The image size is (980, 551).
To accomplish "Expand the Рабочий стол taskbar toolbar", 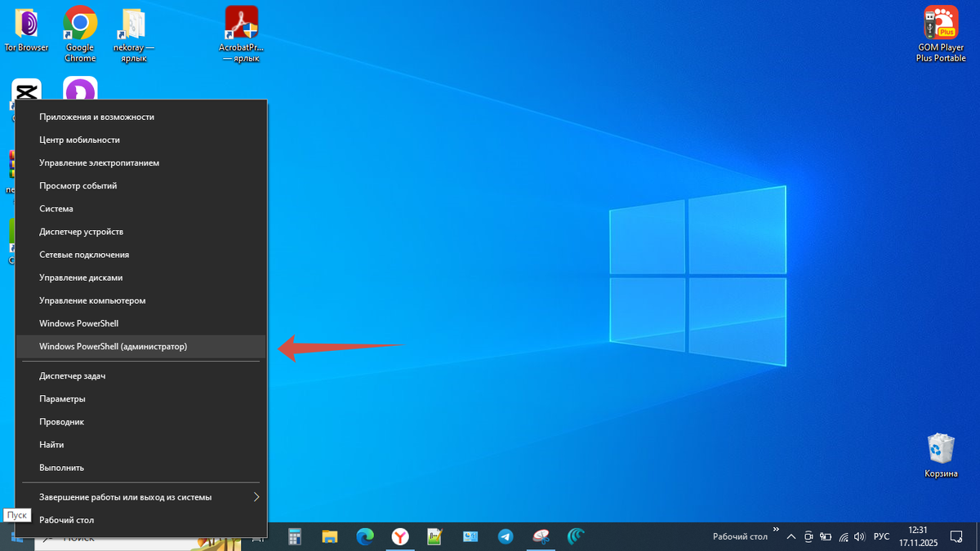I will point(777,531).
